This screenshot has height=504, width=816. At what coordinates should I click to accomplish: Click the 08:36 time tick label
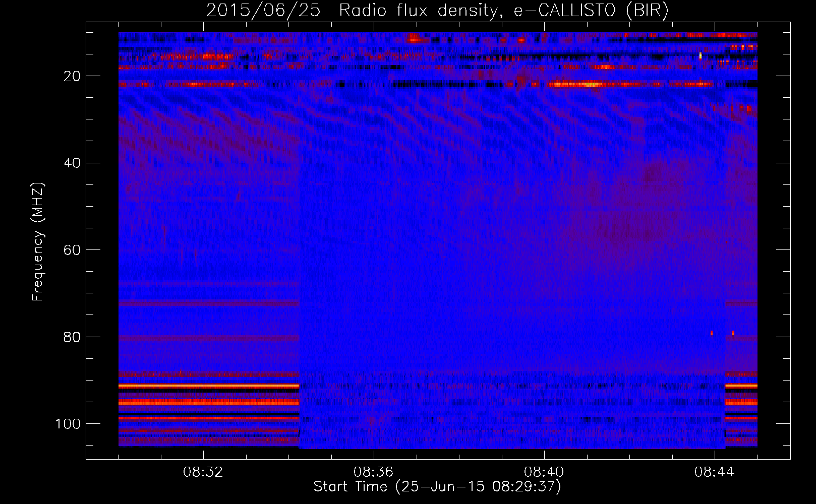point(374,472)
